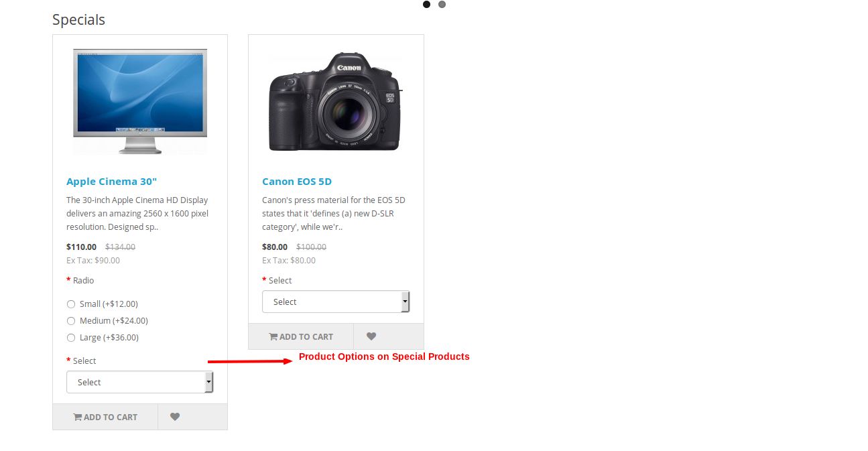Expand the Select dropdown for Canon EOS 5D
868x451 pixels.
tap(335, 302)
